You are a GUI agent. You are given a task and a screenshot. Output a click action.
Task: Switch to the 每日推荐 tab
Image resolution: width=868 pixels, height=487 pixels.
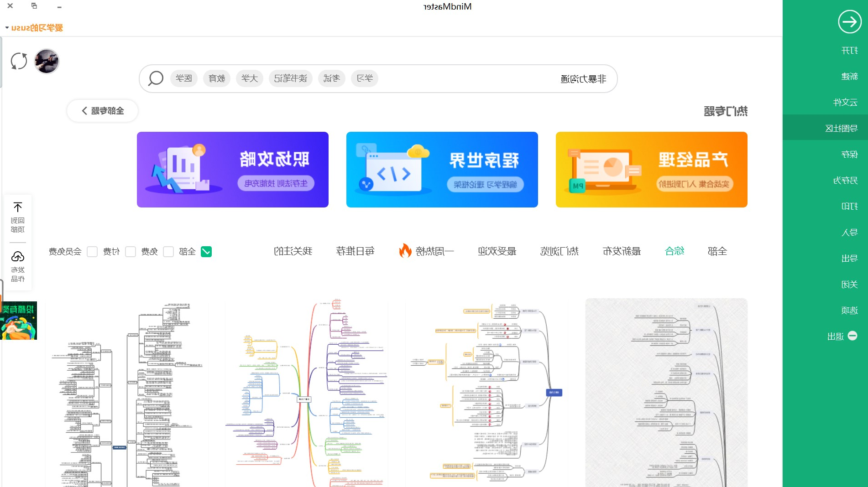click(x=356, y=251)
